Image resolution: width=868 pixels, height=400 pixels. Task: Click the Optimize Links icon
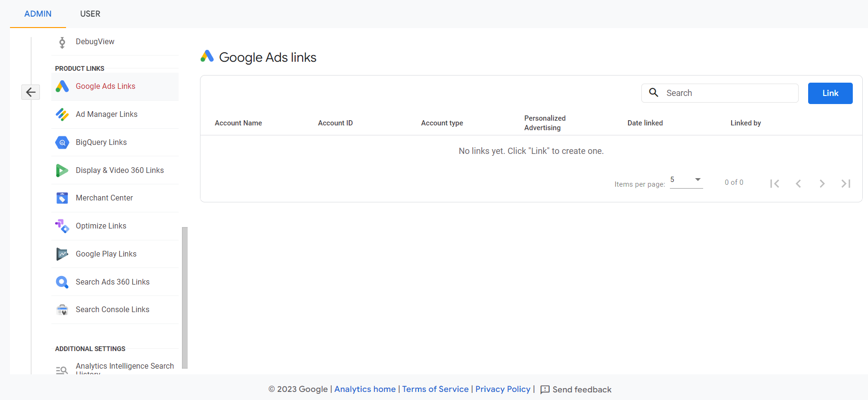pos(62,226)
